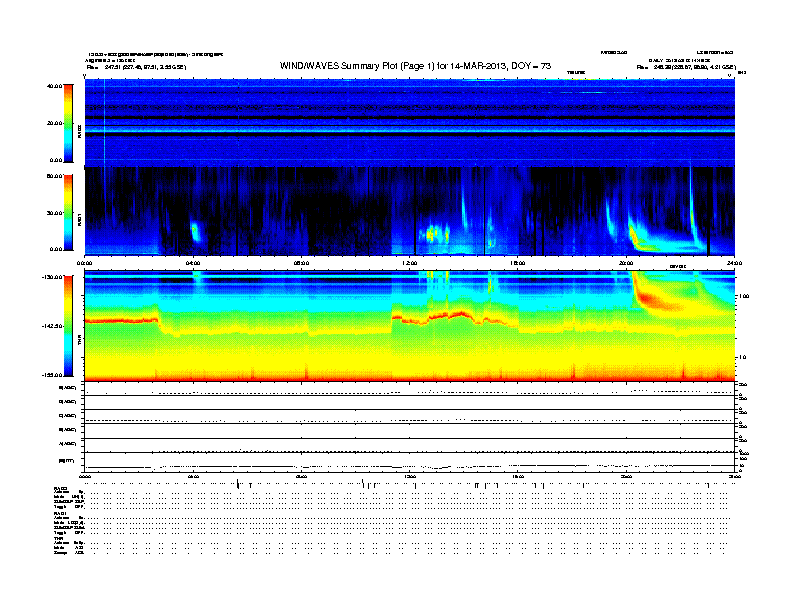Click the 20:00 time label under RAD1 spectrogram

[x=626, y=263]
